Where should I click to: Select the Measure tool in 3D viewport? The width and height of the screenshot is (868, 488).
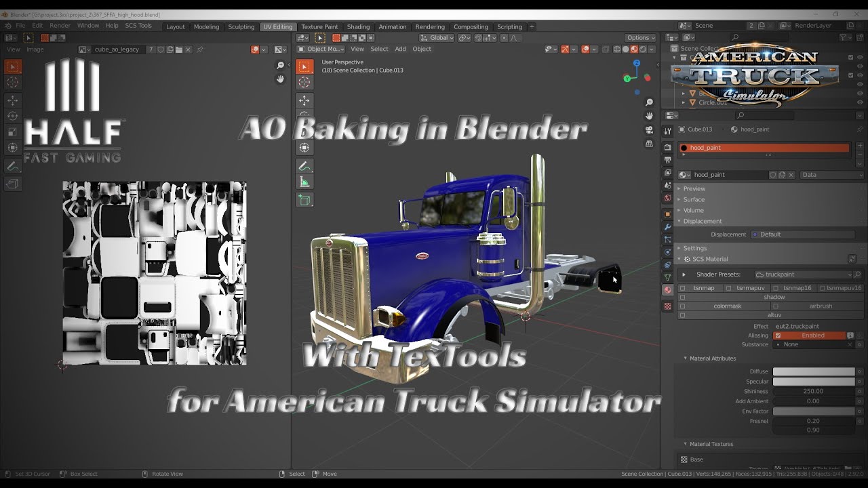pyautogui.click(x=304, y=182)
